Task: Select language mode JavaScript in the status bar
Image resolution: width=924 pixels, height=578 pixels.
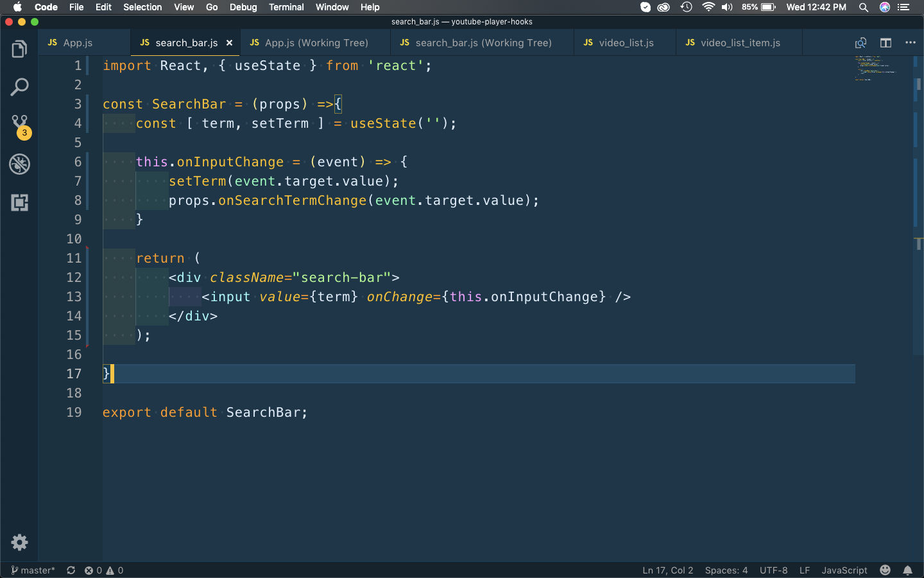Action: (x=844, y=570)
